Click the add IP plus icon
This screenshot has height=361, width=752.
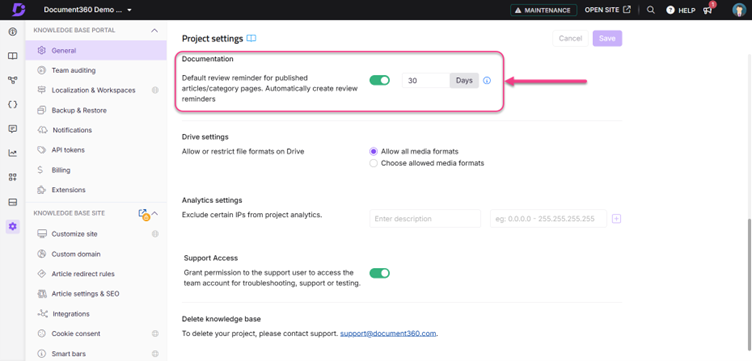coord(617,219)
